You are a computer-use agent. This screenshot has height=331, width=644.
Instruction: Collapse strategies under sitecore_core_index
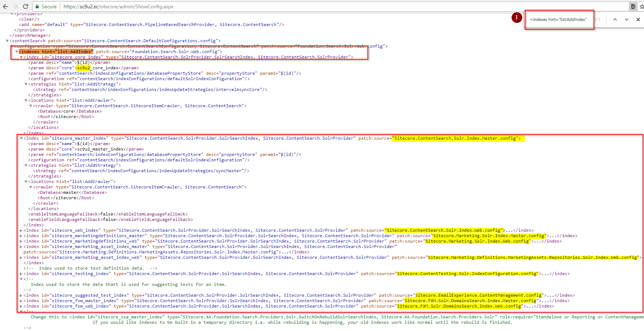click(26, 84)
